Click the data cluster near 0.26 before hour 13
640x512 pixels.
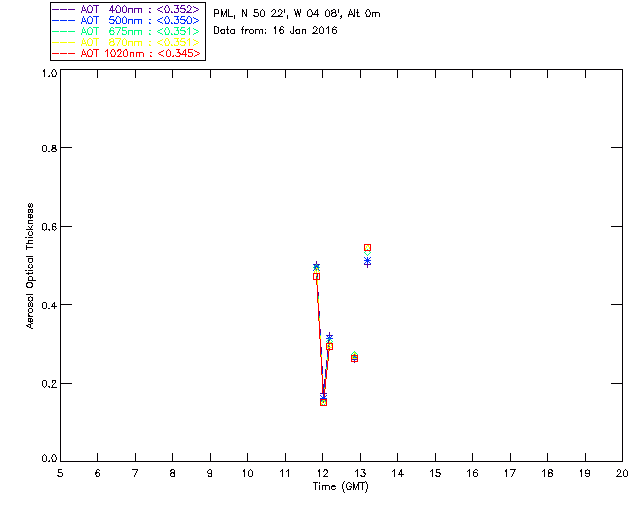(x=354, y=358)
